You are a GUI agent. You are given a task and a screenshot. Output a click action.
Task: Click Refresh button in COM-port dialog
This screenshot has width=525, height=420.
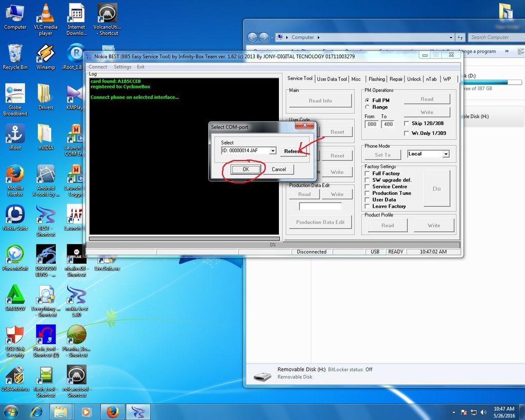pos(294,151)
